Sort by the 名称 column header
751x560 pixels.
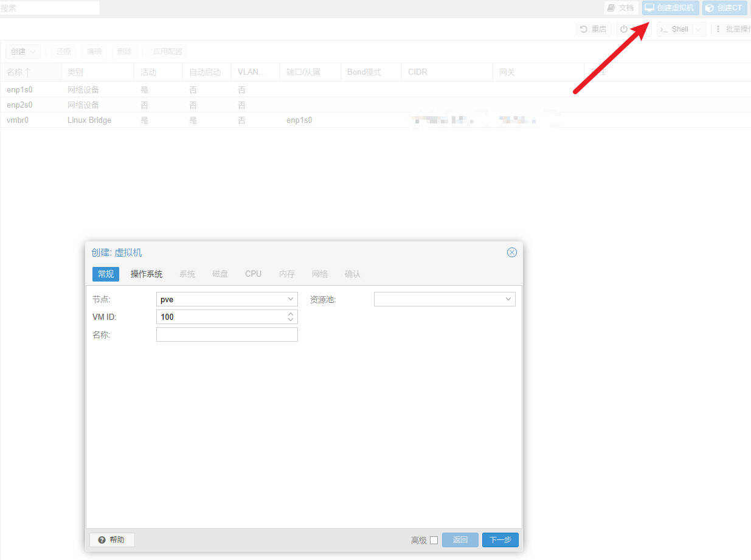click(30, 72)
